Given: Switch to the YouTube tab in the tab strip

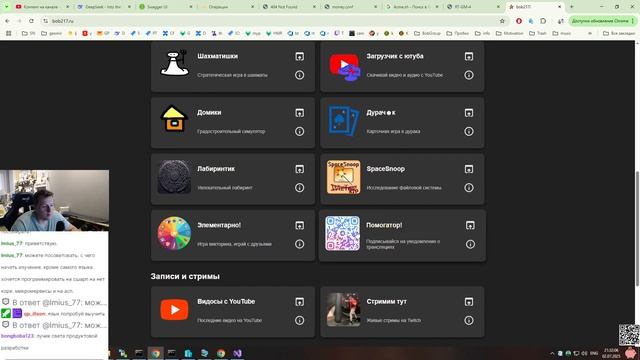Looking at the screenshot, I should click(x=42, y=7).
